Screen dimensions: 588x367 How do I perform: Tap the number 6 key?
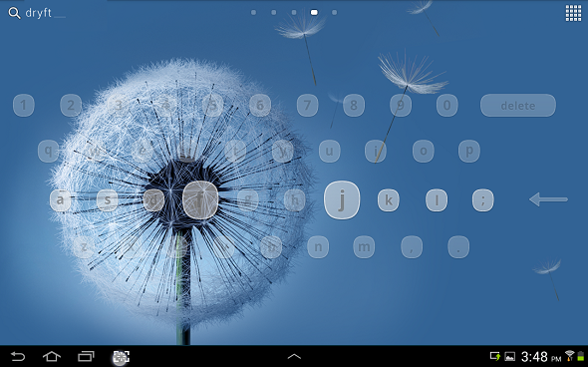tap(260, 106)
